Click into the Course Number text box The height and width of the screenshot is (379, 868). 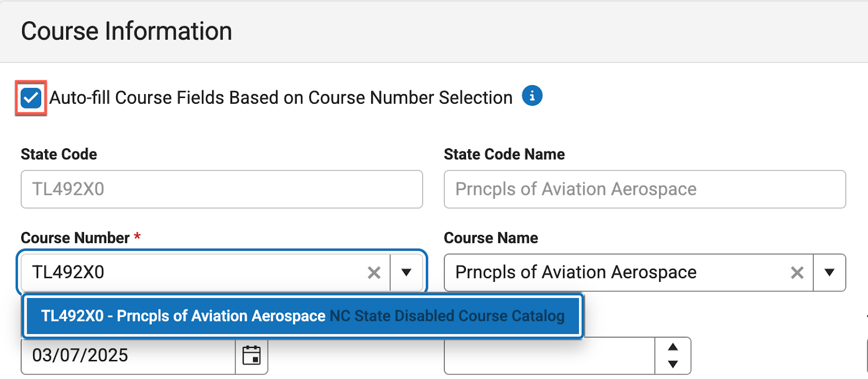click(x=195, y=273)
